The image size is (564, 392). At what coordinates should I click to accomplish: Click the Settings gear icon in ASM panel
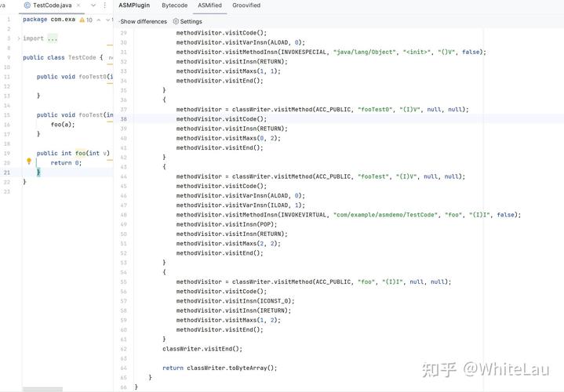click(x=176, y=21)
